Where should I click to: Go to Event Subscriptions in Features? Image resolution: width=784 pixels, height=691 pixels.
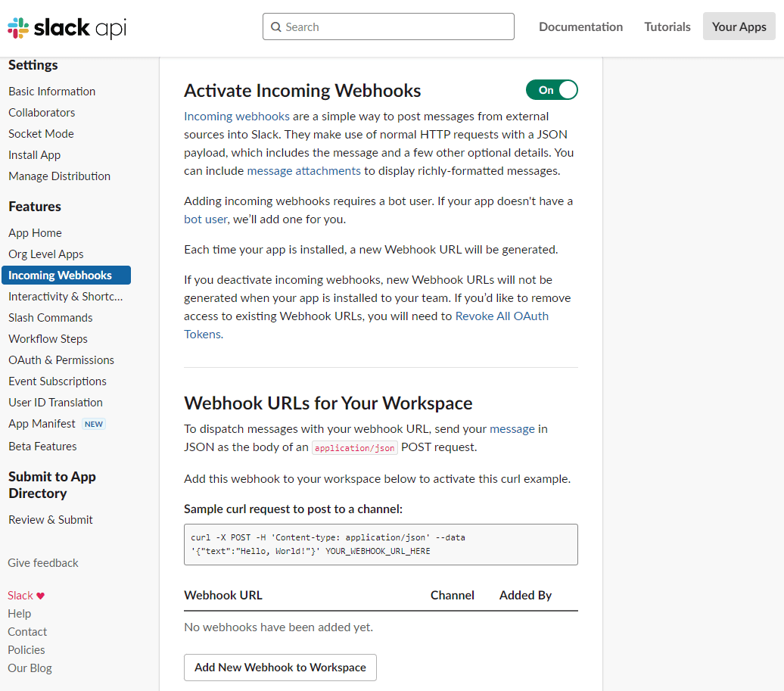tap(57, 381)
